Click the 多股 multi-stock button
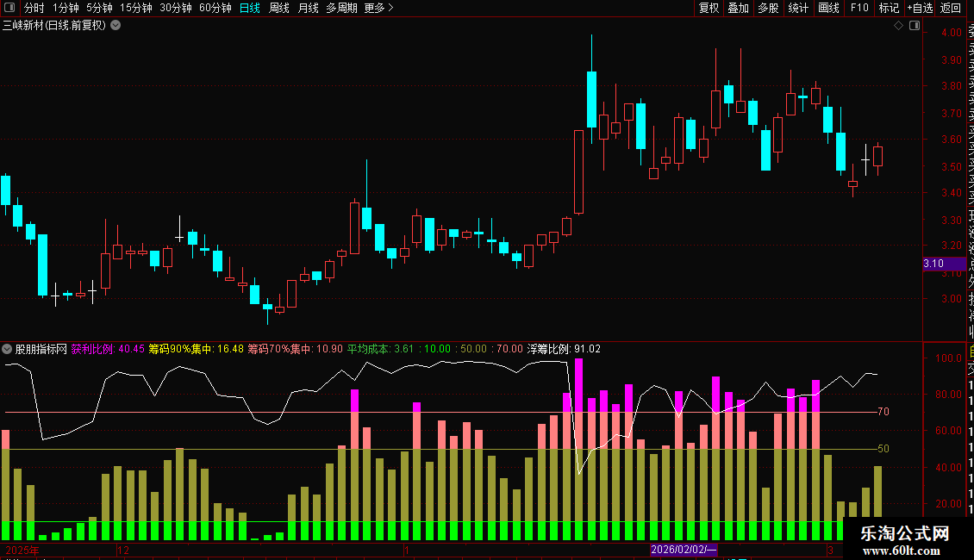 pos(768,8)
